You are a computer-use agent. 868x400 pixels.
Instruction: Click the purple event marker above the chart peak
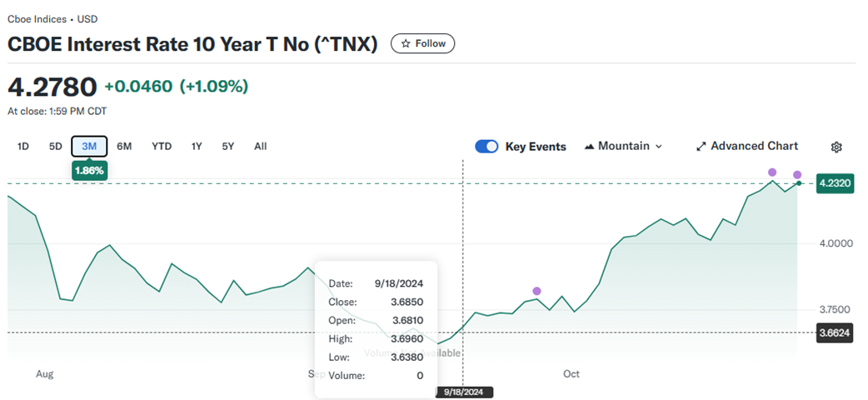point(772,172)
